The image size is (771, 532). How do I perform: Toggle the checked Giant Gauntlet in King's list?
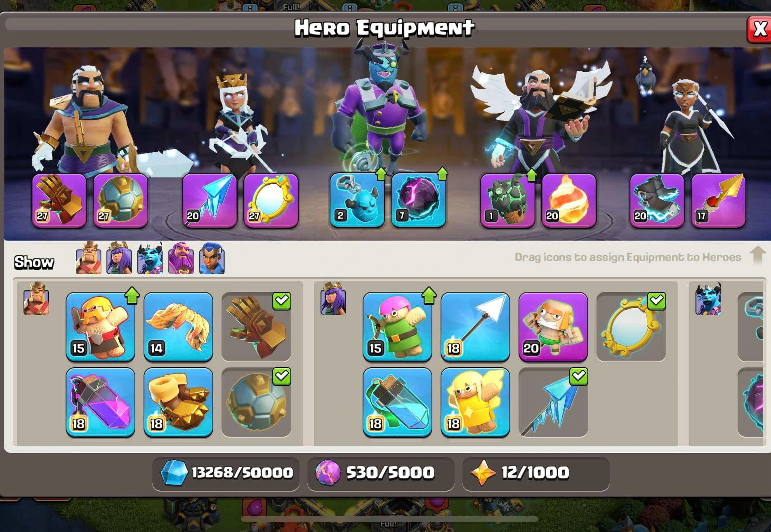click(256, 327)
